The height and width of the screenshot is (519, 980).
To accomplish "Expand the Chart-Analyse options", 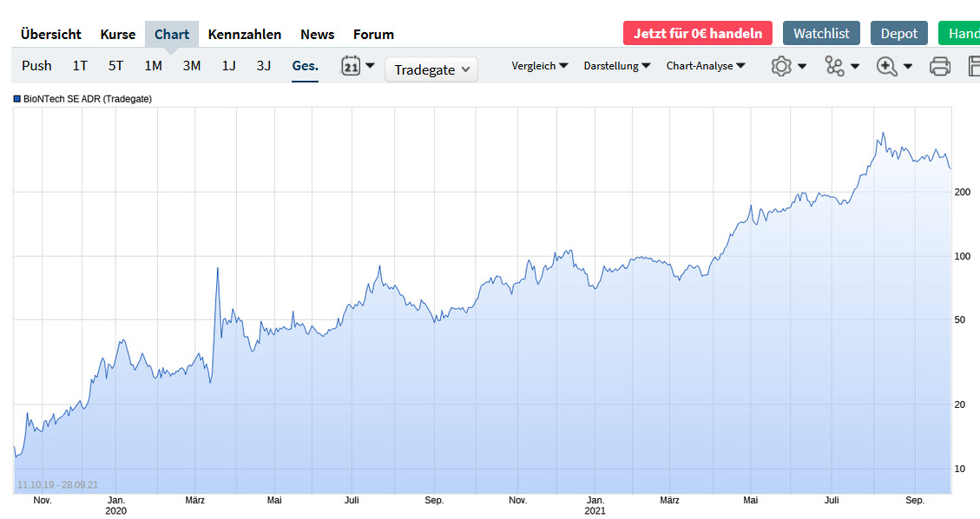I will coord(705,66).
